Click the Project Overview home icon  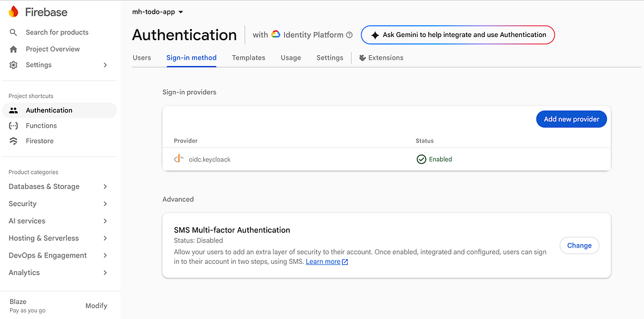pos(14,49)
